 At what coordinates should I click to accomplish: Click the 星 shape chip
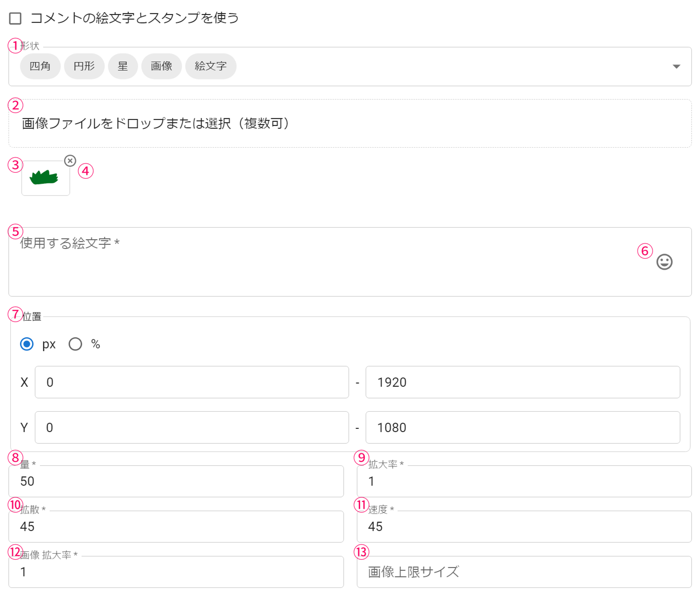[122, 66]
